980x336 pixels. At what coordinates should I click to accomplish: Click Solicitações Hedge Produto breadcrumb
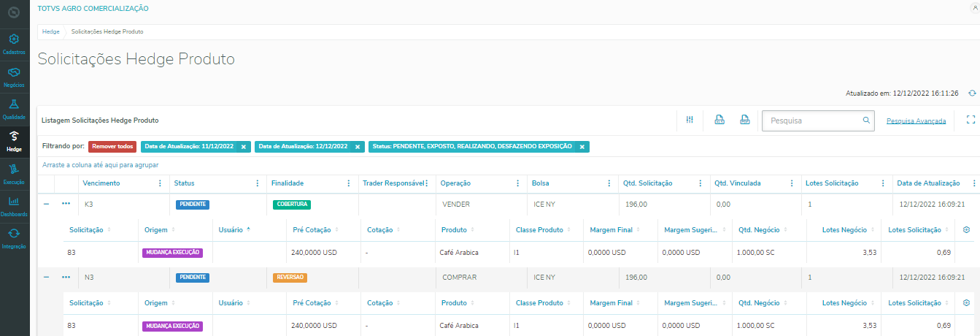107,32
